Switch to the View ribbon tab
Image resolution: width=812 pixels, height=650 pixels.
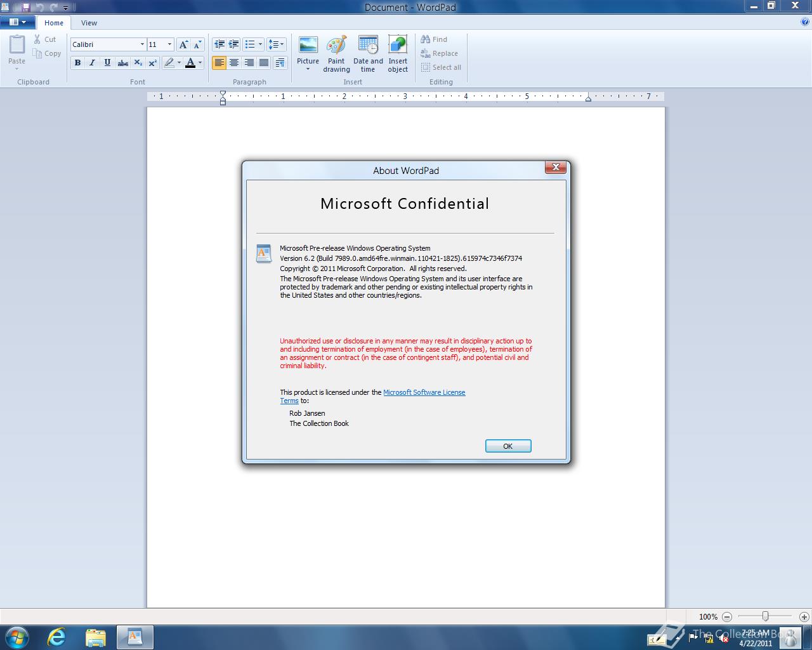click(x=89, y=23)
